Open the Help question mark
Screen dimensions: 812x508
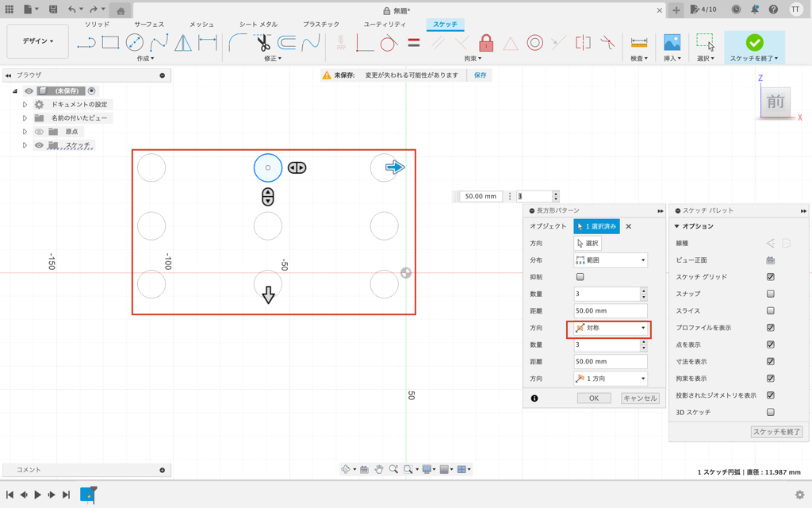tap(773, 10)
